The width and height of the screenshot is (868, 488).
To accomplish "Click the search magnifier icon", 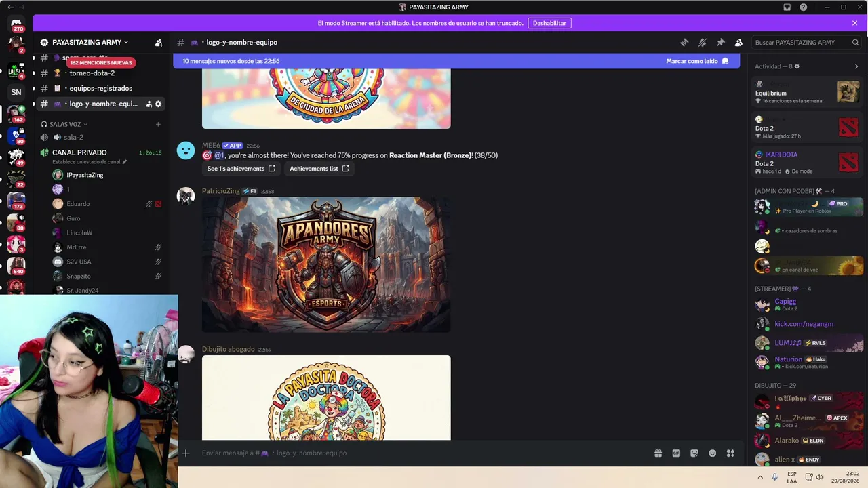I will click(x=855, y=42).
